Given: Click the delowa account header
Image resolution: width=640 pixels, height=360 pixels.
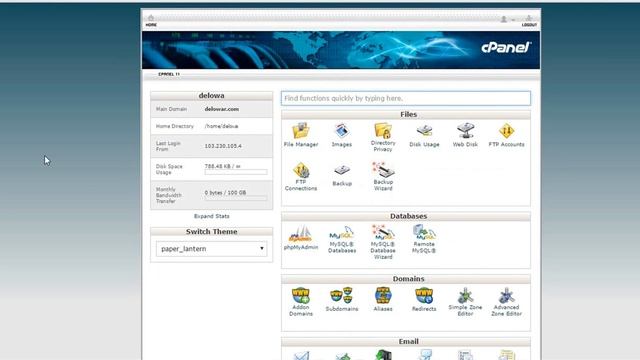Looking at the screenshot, I should [211, 96].
